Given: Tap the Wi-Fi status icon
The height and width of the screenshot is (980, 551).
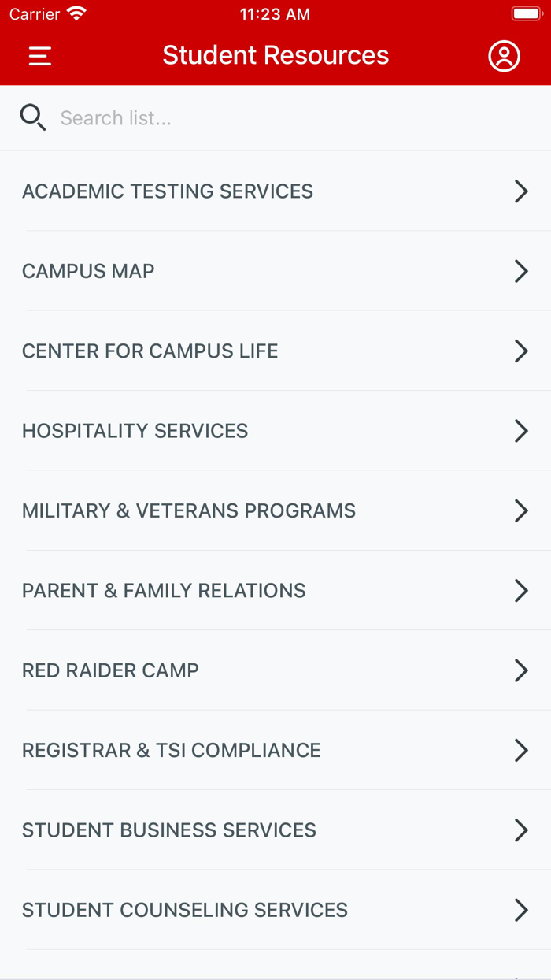Looking at the screenshot, I should [x=75, y=13].
